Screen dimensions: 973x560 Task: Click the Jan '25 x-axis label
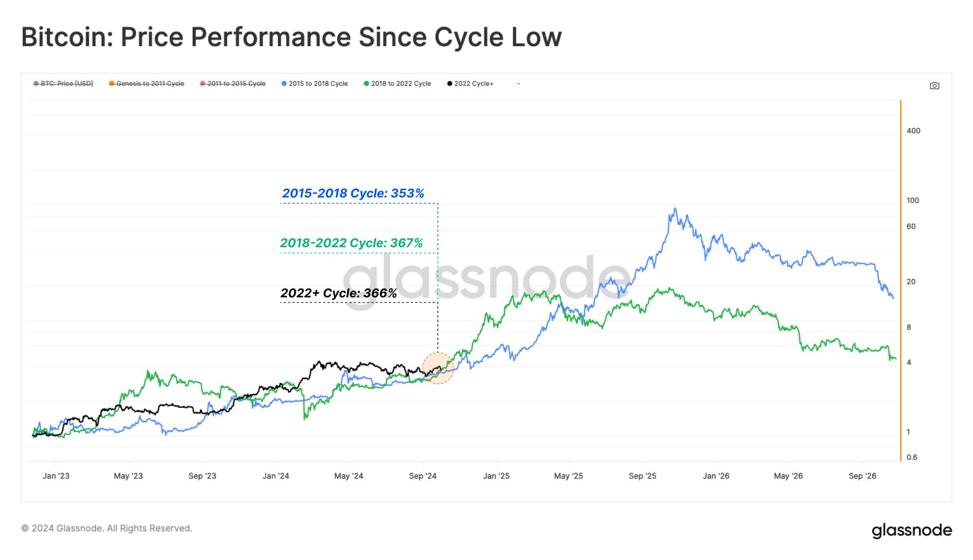coord(496,476)
